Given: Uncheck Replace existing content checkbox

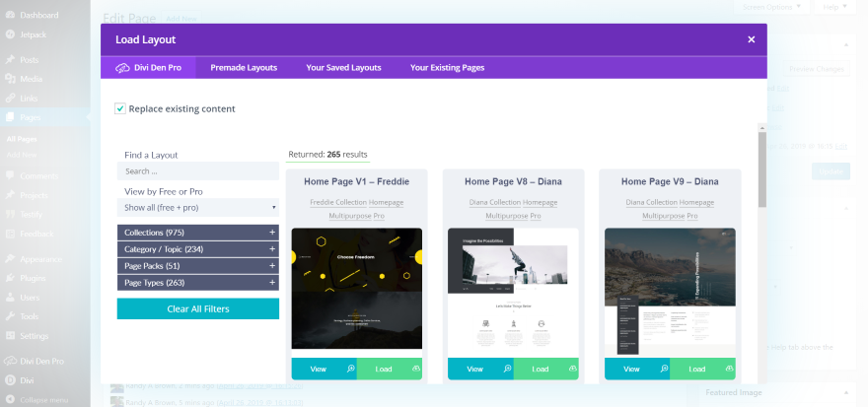Looking at the screenshot, I should click(120, 108).
